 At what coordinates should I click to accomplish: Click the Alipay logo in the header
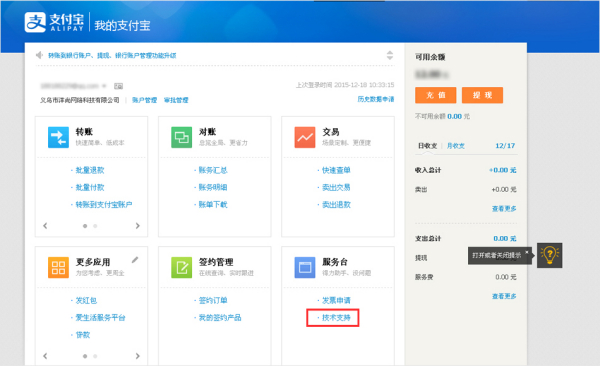54,22
